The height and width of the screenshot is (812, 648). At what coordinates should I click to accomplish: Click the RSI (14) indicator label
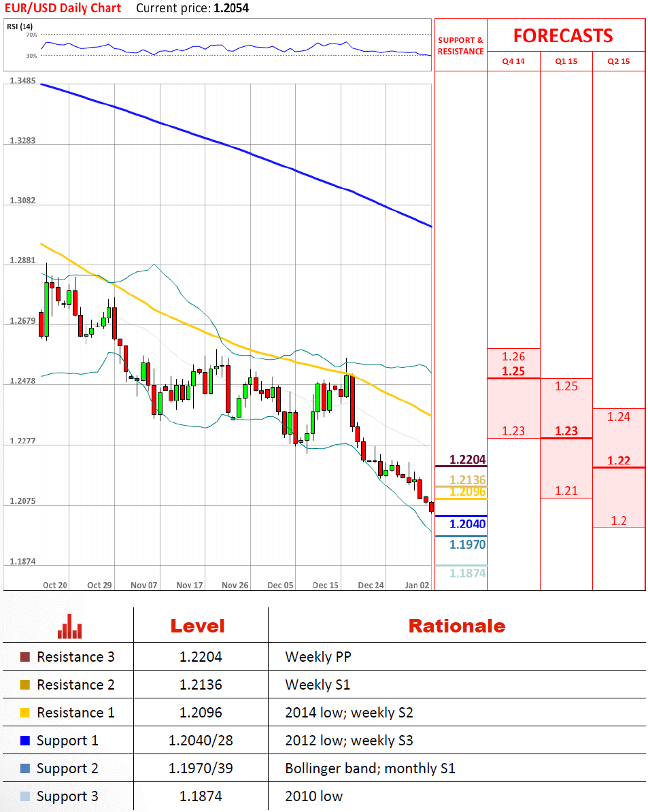tap(20, 27)
